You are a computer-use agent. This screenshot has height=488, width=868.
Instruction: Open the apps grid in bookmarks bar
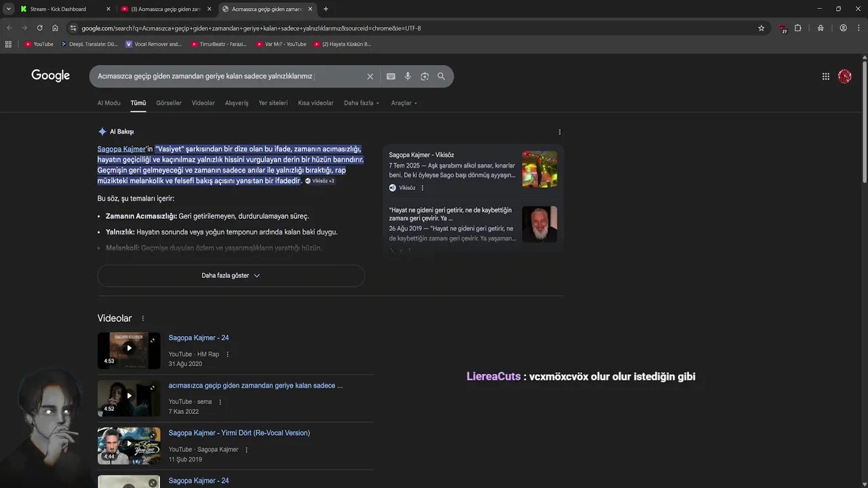pos(8,44)
